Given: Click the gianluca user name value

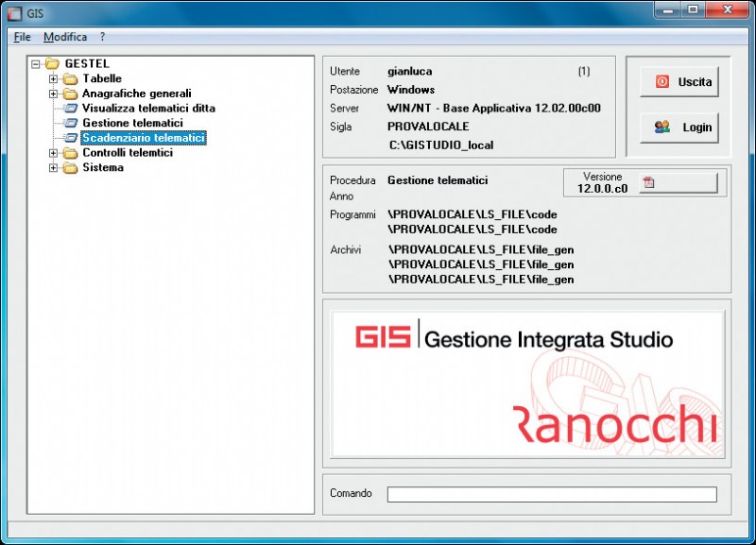Looking at the screenshot, I should pyautogui.click(x=410, y=72).
